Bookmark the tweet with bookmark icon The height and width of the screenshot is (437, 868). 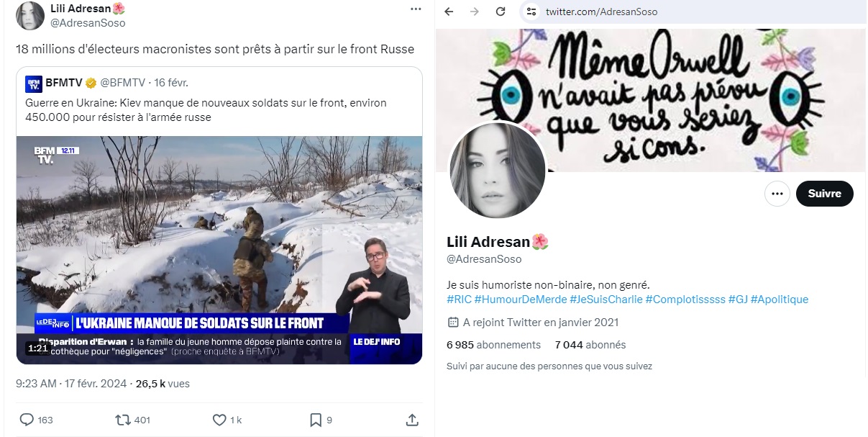click(316, 420)
